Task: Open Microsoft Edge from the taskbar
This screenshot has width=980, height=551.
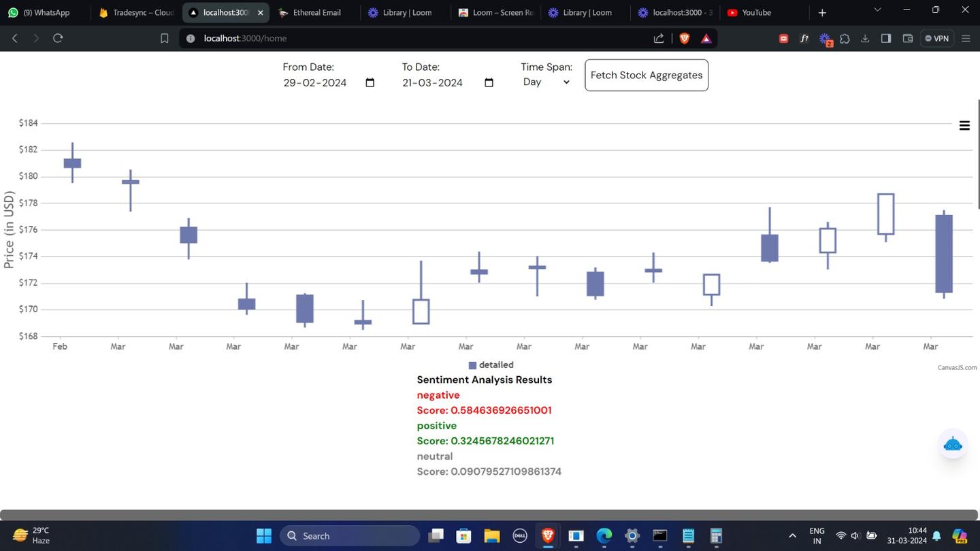Action: click(x=604, y=536)
